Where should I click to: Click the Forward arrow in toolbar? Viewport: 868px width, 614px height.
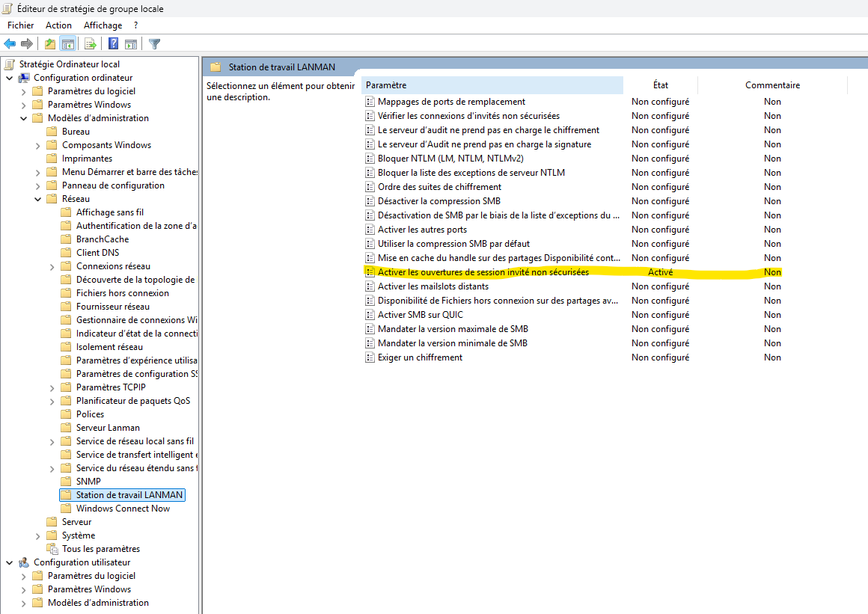point(27,43)
